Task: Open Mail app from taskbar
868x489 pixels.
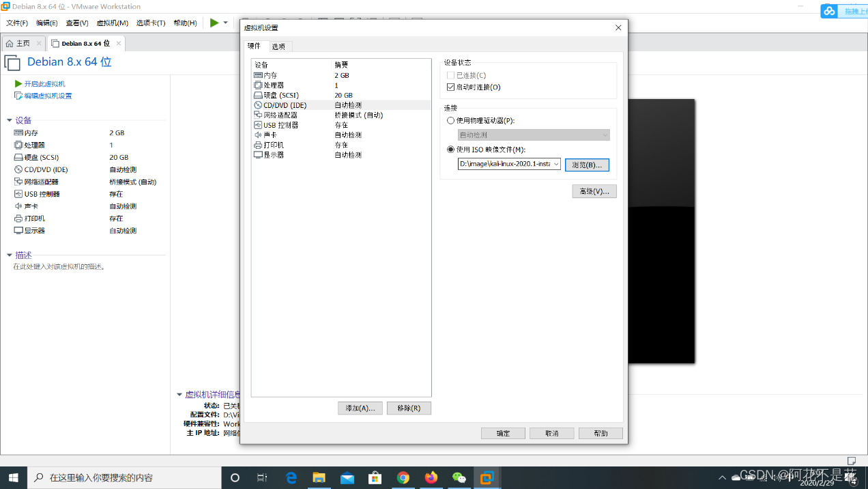Action: [x=347, y=477]
